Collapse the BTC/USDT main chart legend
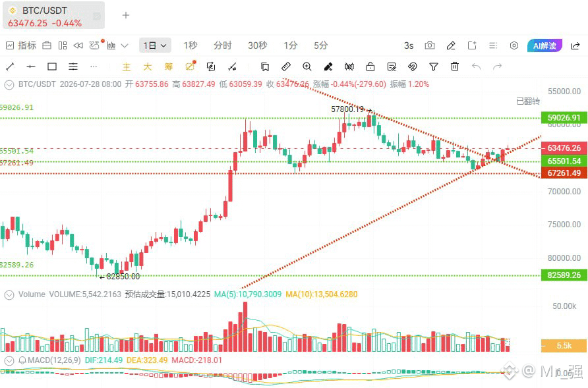 pyautogui.click(x=9, y=85)
